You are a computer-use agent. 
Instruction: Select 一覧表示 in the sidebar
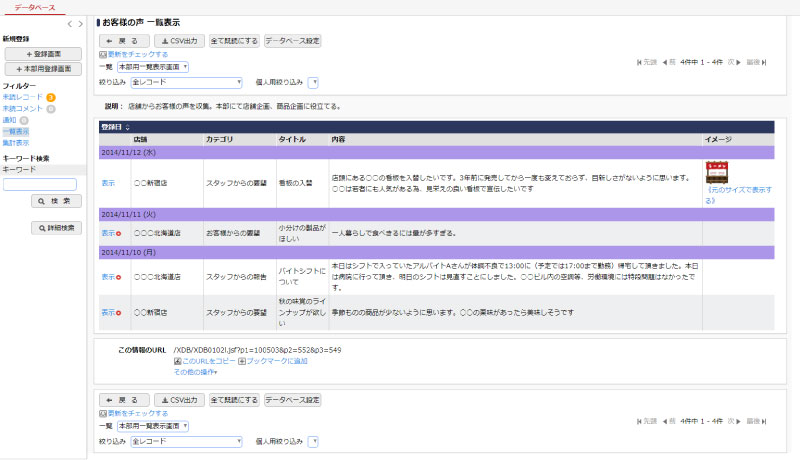[15, 131]
